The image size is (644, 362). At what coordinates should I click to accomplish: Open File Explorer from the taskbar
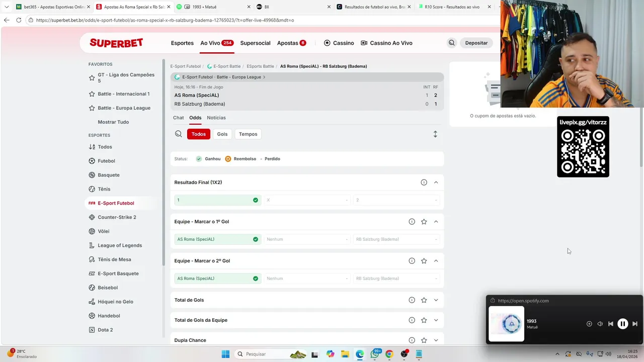click(x=345, y=354)
